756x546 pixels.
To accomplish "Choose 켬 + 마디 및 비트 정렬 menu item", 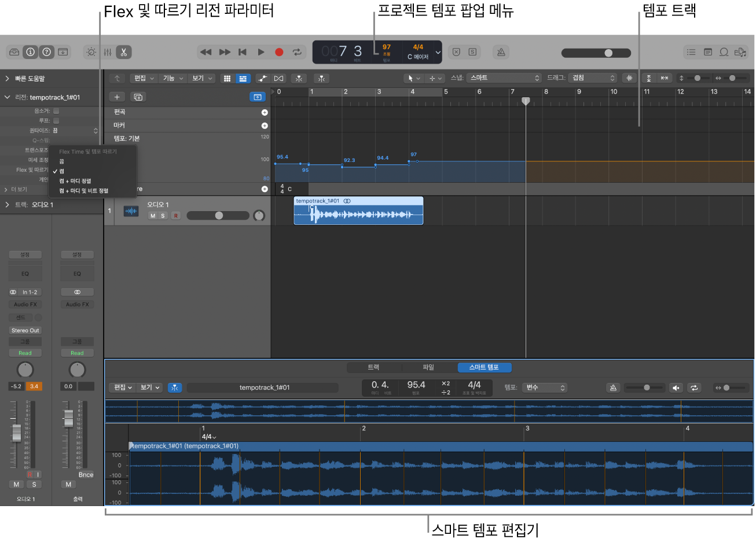I will click(x=93, y=191).
